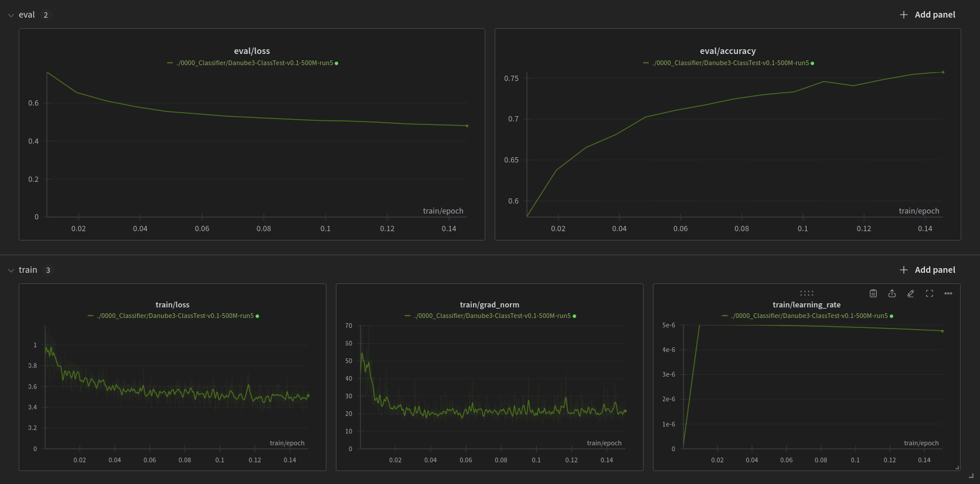Click run legend name in train/learning_rate chart
This screenshot has height=484, width=980.
click(x=810, y=316)
